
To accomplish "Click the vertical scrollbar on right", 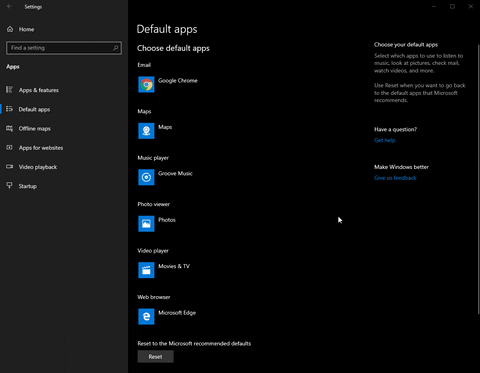I will click(x=478, y=180).
